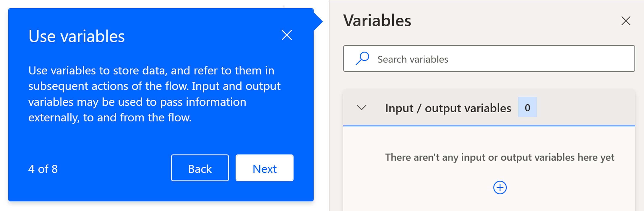Go Back to the previous tutorial step

tap(200, 168)
